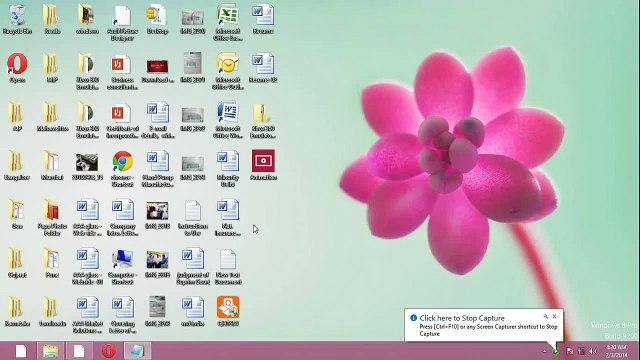Image resolution: width=640 pixels, height=360 pixels.
Task: Select the Judgment of Supreme Court document
Action: pos(193,266)
